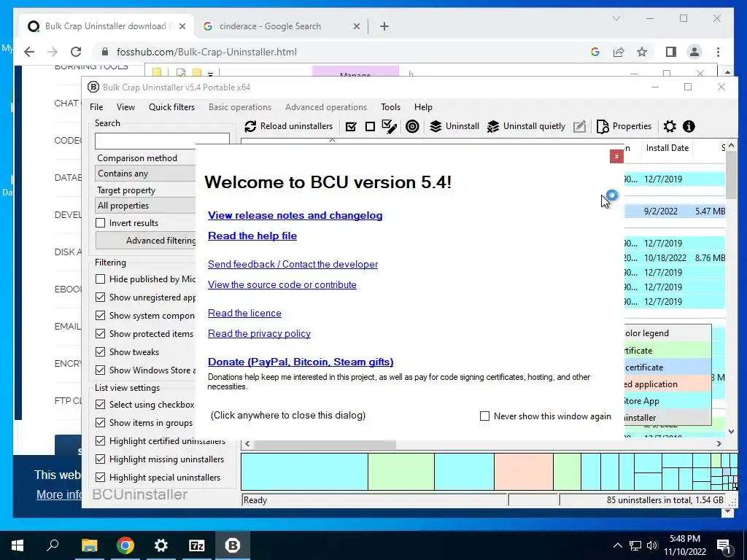Uncheck Select using checkboxes
The height and width of the screenshot is (560, 747).
click(100, 404)
